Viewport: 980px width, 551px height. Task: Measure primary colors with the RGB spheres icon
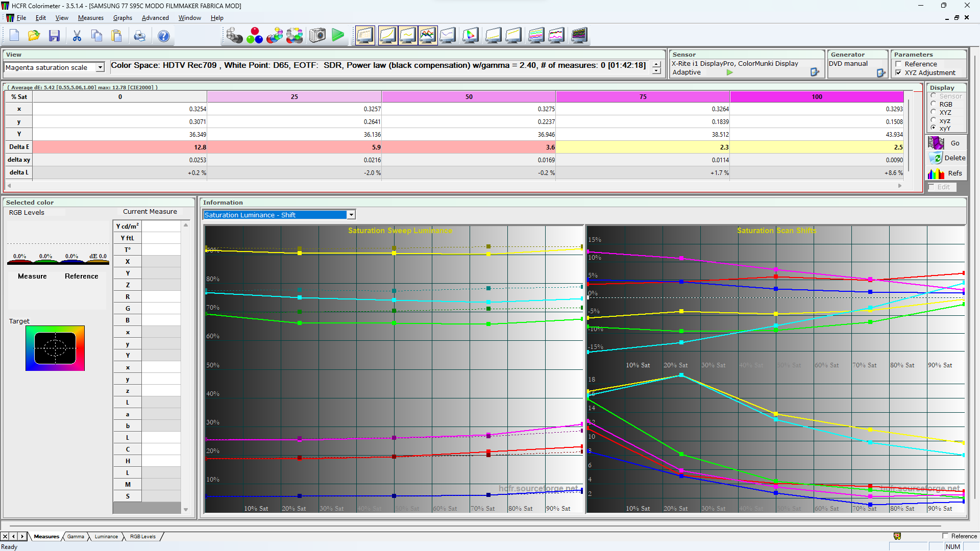254,35
